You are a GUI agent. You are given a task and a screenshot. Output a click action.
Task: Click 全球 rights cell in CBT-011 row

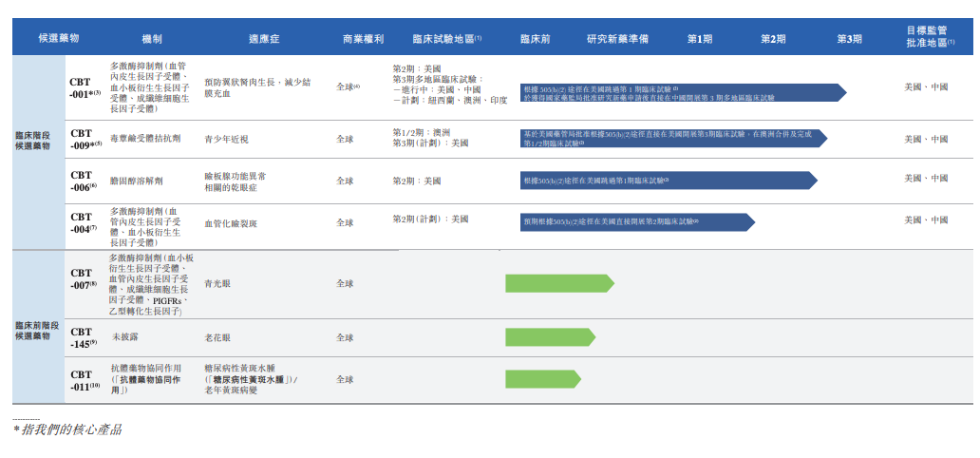coord(345,379)
